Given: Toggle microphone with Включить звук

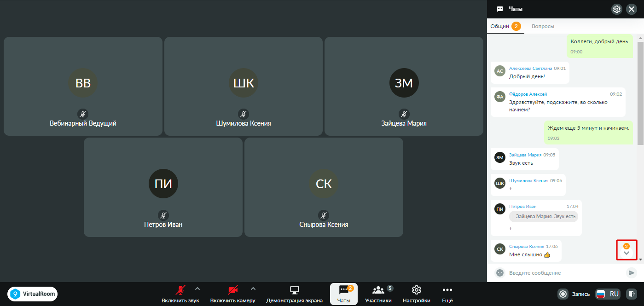Looking at the screenshot, I should tap(180, 294).
